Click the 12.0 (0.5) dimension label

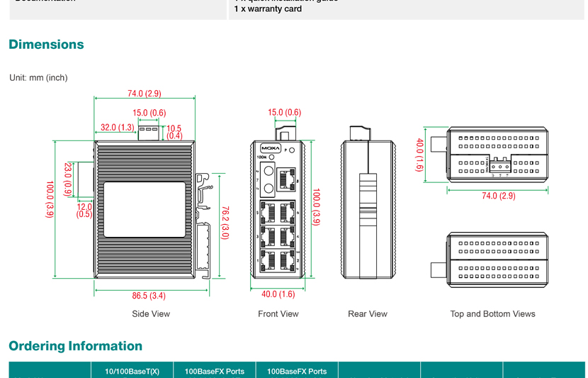(x=84, y=211)
